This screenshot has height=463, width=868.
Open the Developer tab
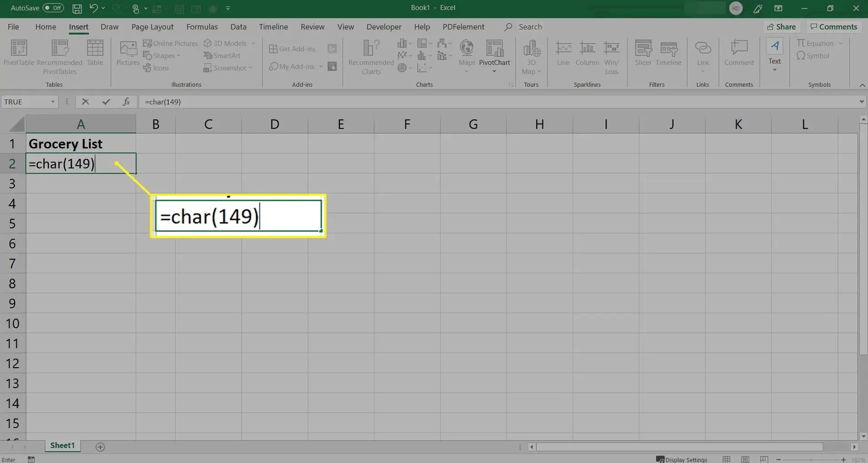384,27
